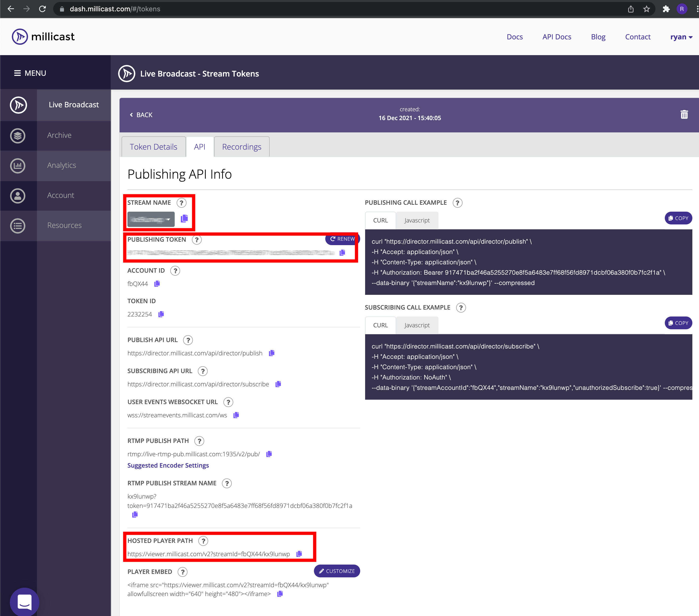Open help for Stream Name
This screenshot has height=616, width=699.
182,203
